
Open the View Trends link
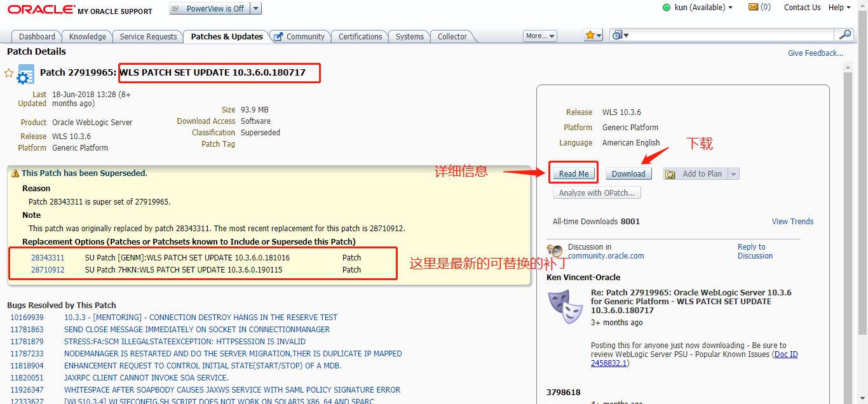click(x=792, y=222)
